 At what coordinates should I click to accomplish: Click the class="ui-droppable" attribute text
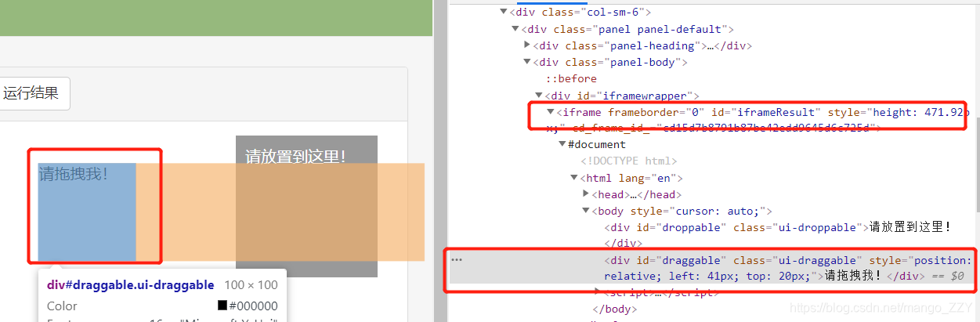click(800, 227)
